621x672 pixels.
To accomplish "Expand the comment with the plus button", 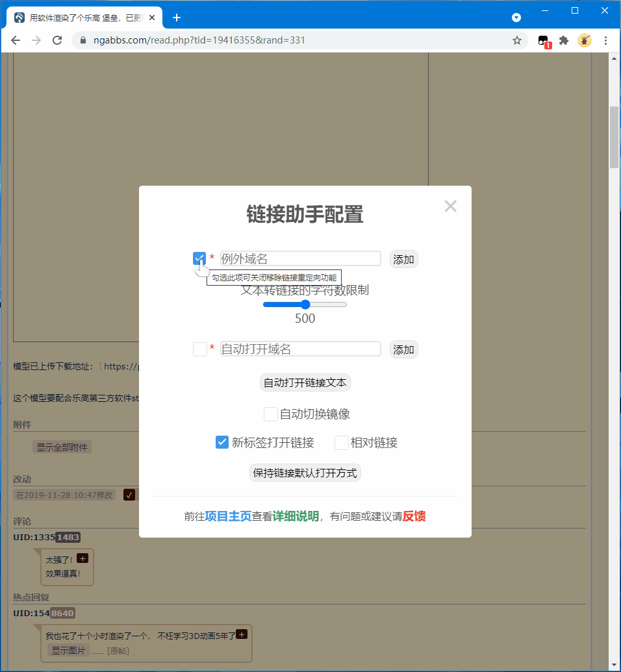I will click(x=82, y=558).
